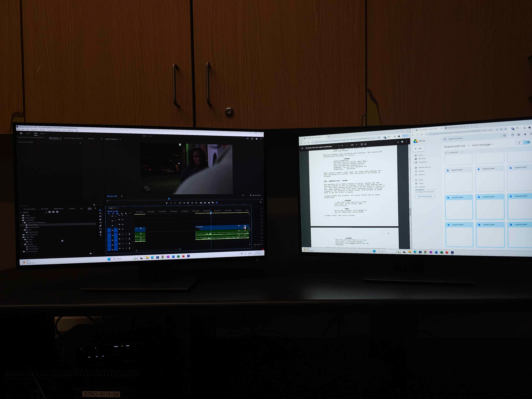Click the Add Marker icon in Program monitor
This screenshot has height=399, width=532.
tap(167, 203)
